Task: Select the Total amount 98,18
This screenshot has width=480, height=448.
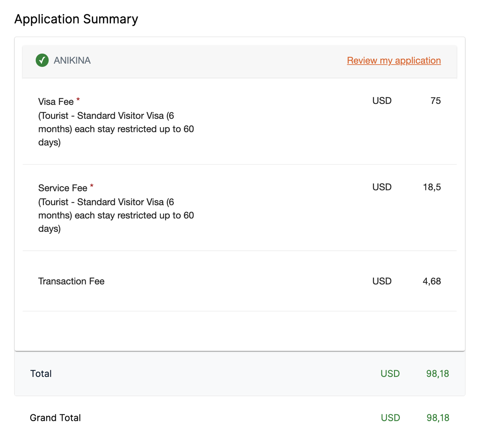Action: point(438,374)
